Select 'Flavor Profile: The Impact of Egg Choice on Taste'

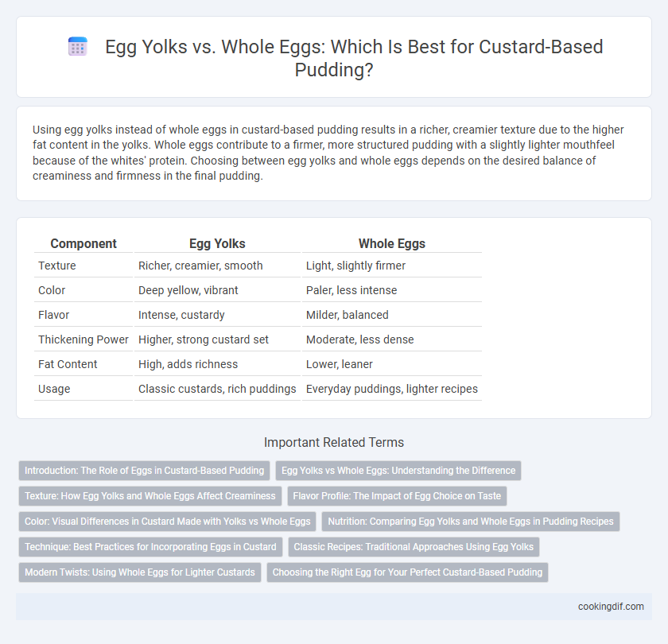click(397, 496)
